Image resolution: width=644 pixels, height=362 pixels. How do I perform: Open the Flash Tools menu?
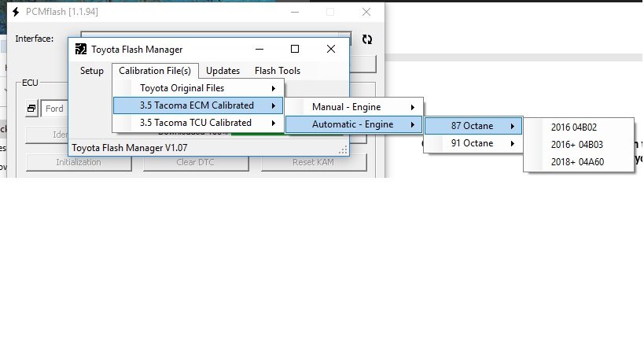coord(278,71)
